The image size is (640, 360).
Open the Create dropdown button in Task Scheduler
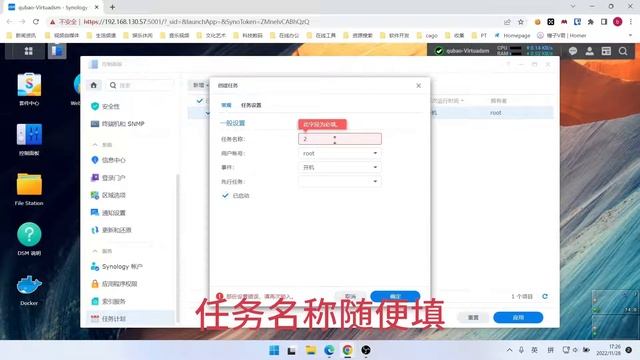[x=200, y=85]
